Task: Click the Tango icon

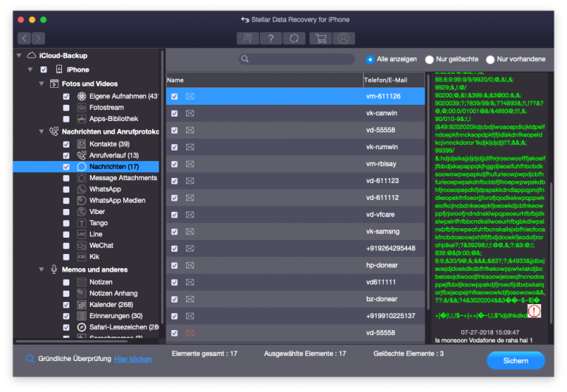Action: (82, 223)
